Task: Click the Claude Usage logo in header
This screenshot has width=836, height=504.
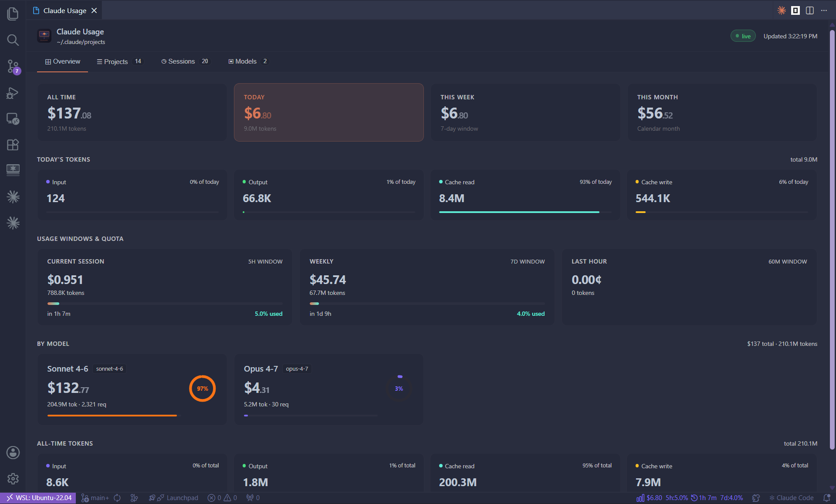Action: coord(44,36)
